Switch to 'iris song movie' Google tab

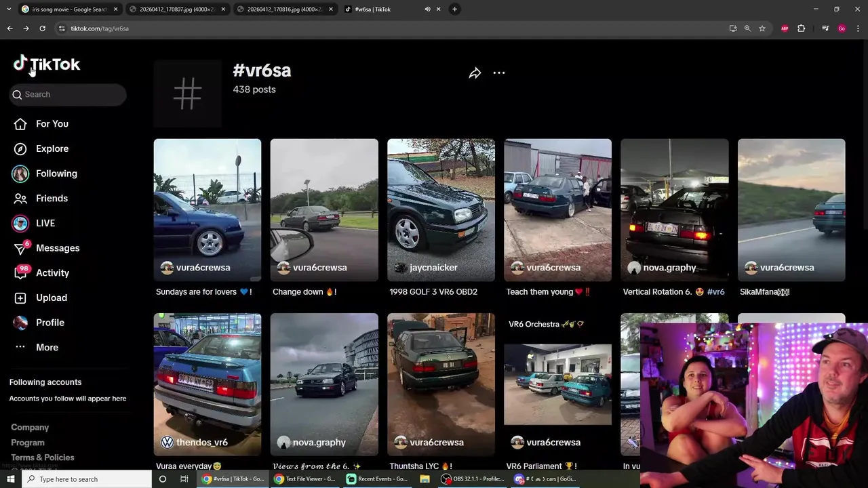pos(70,9)
